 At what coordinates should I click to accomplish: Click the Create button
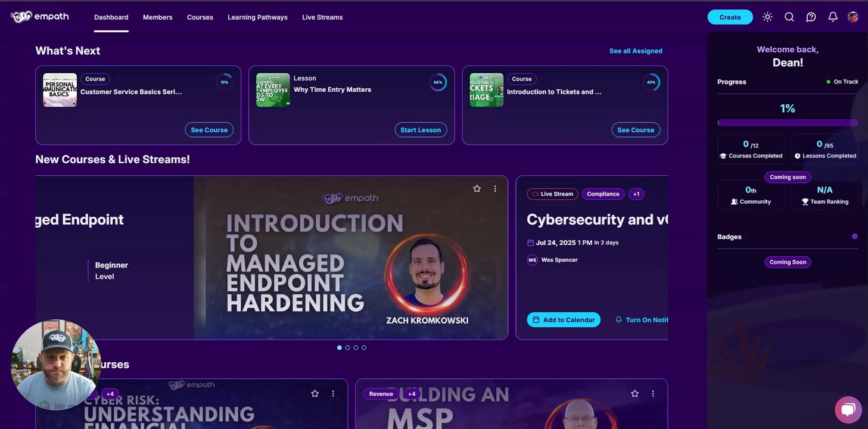click(x=730, y=17)
